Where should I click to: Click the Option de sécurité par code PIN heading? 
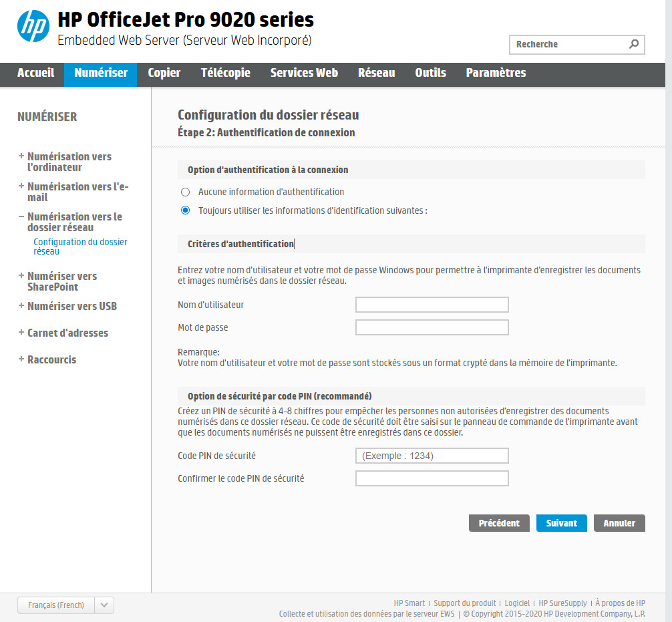click(279, 396)
